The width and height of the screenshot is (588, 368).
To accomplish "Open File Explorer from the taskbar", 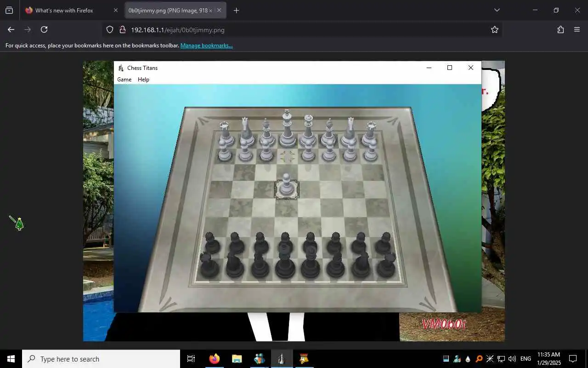I will pyautogui.click(x=237, y=359).
